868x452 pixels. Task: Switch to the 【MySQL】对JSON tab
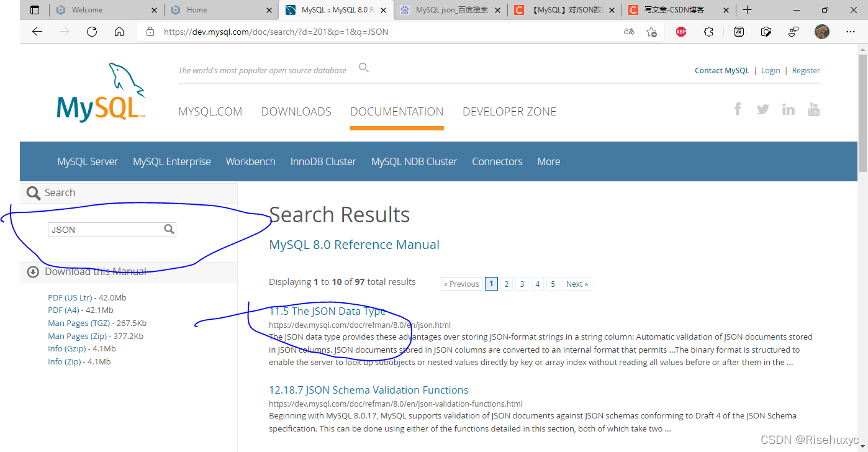[x=564, y=10]
